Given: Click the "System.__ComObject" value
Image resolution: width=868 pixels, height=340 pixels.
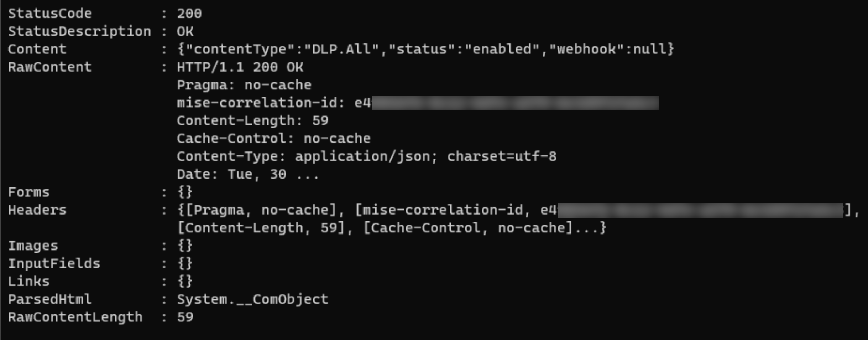Looking at the screenshot, I should click(252, 299).
